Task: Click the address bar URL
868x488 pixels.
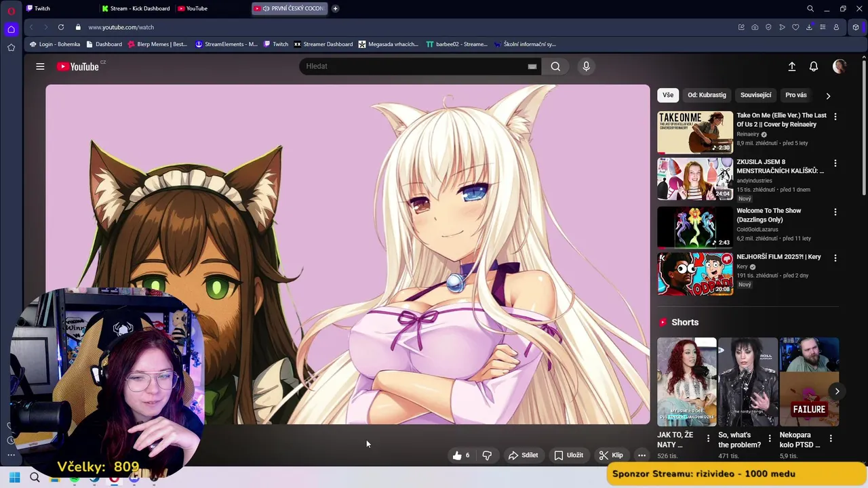Action: (x=121, y=27)
